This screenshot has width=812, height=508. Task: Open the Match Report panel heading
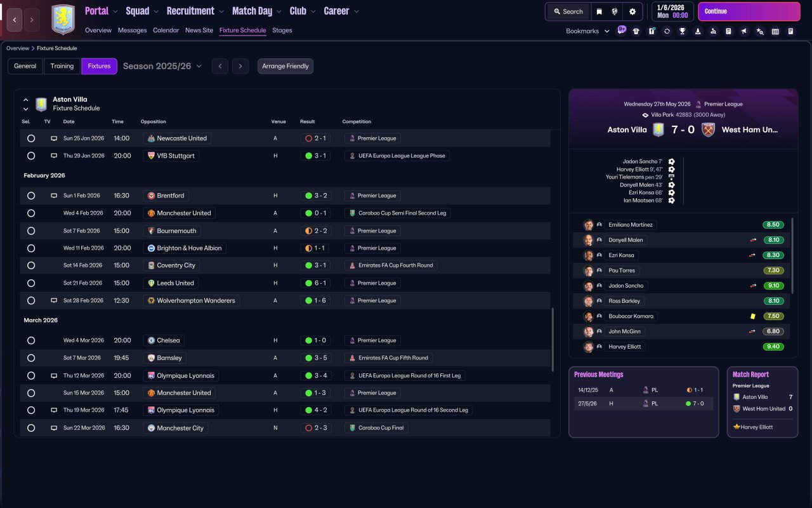750,375
